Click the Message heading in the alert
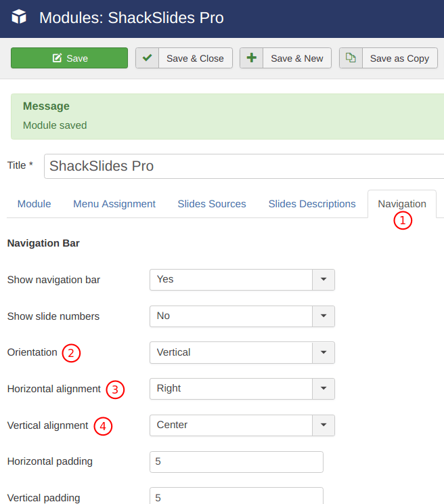 [x=46, y=106]
